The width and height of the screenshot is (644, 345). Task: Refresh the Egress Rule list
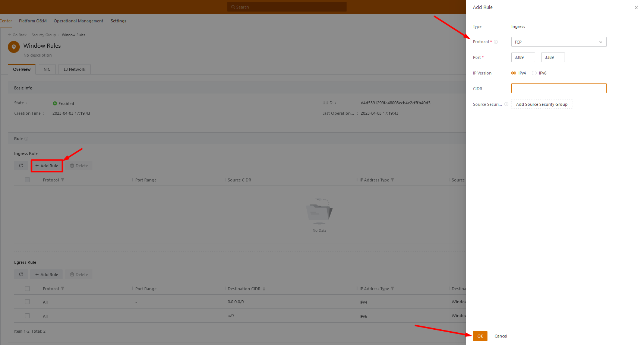tap(21, 275)
